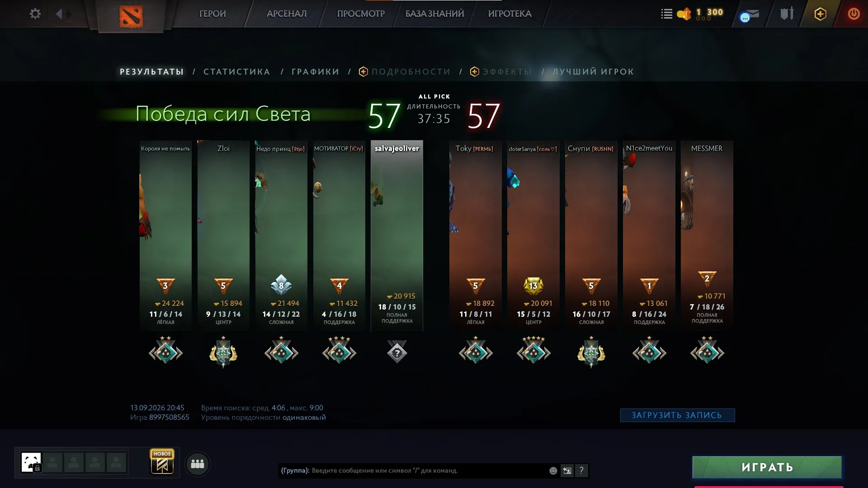Open settings gear icon

pyautogui.click(x=35, y=14)
